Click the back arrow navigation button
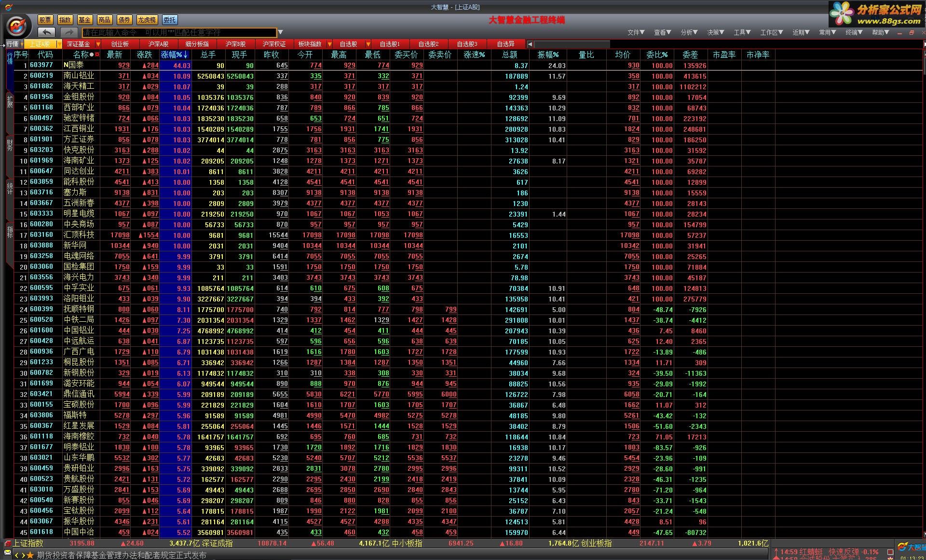Image resolution: width=926 pixels, height=560 pixels. (46, 32)
